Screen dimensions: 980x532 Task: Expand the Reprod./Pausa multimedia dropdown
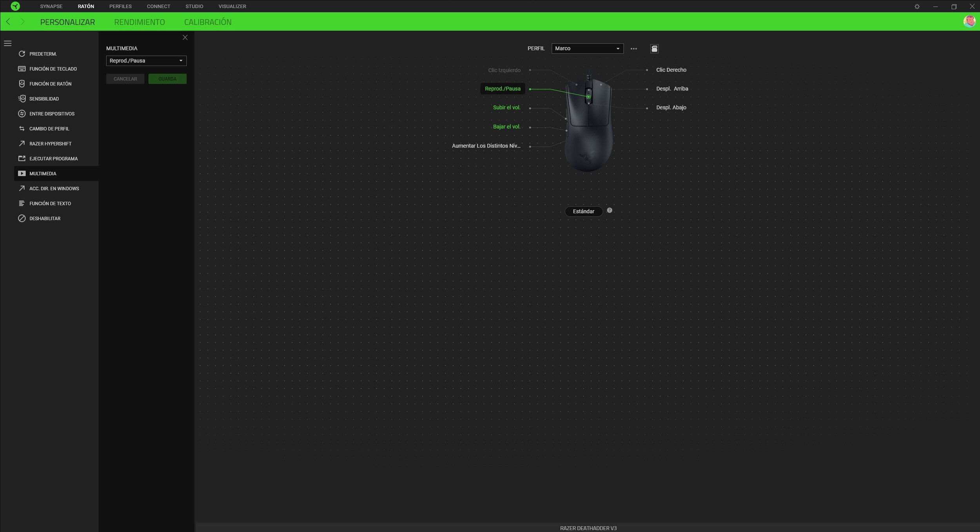tap(146, 61)
